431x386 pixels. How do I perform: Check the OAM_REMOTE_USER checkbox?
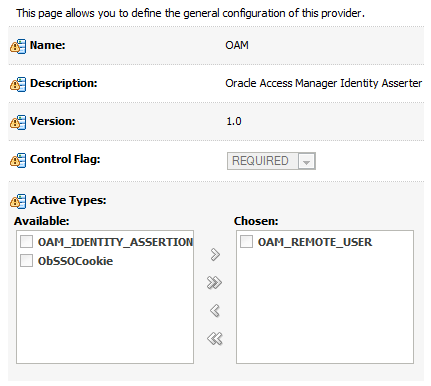[246, 242]
